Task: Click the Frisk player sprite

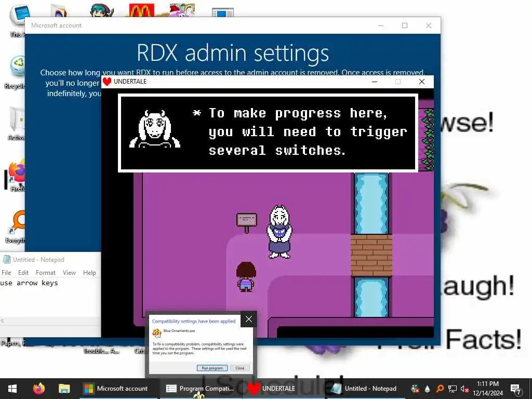Action: point(246,276)
